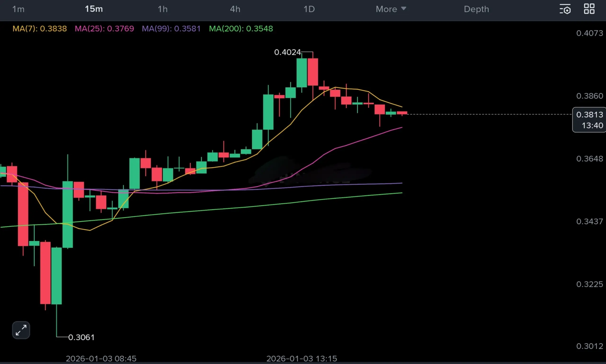This screenshot has height=364, width=606.
Task: Select the 4h timeframe
Action: 235,9
